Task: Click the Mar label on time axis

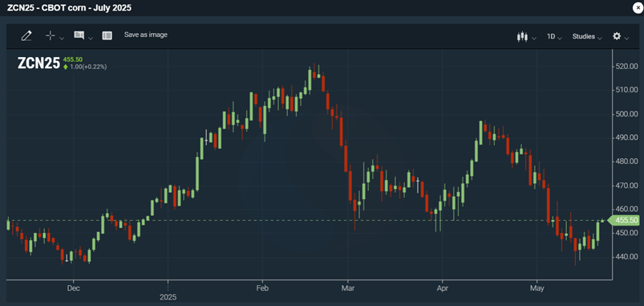Action: coord(348,288)
